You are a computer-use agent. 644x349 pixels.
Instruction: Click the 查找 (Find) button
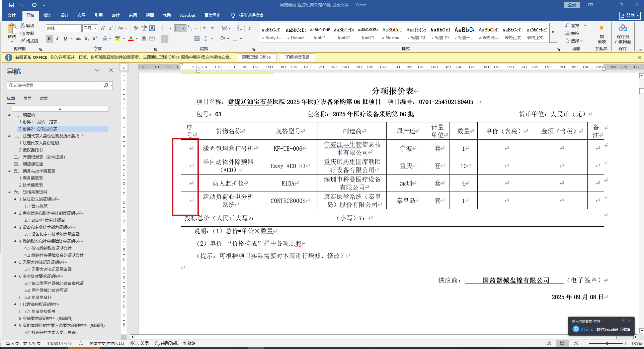572,25
